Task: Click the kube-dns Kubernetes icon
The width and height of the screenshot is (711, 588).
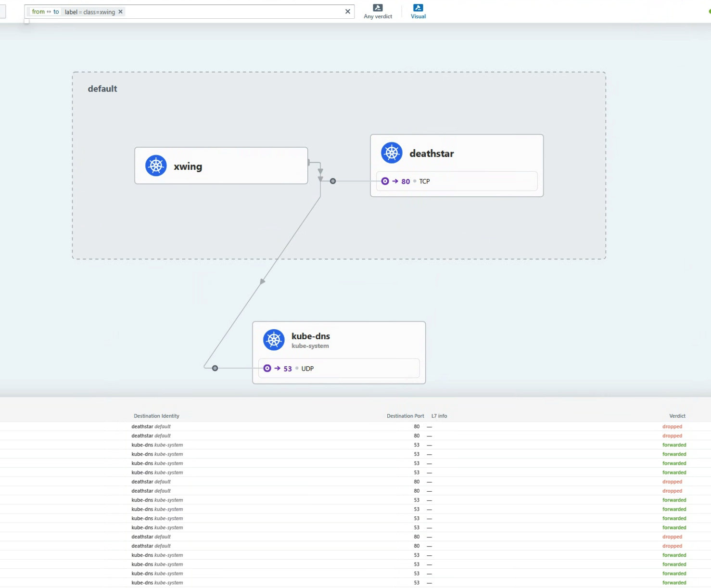Action: [274, 340]
